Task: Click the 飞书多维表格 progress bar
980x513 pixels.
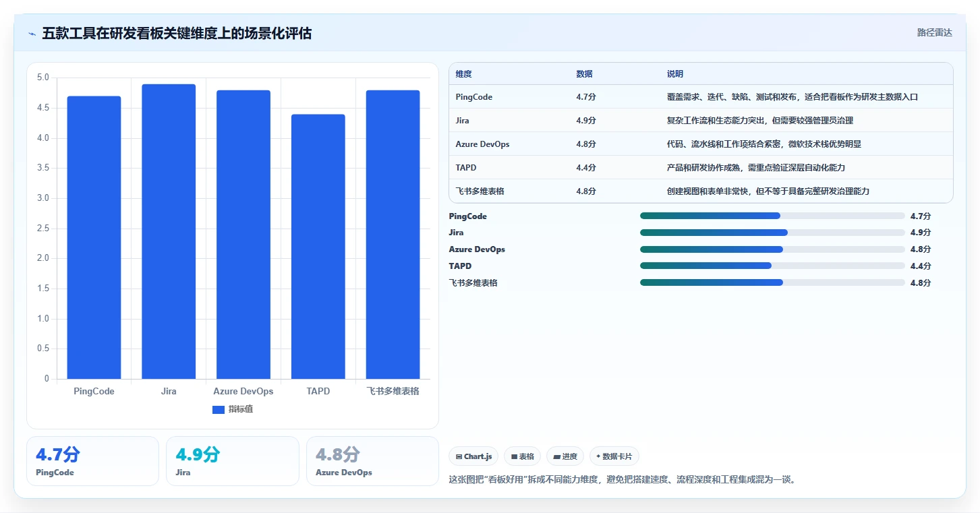Action: tap(772, 282)
